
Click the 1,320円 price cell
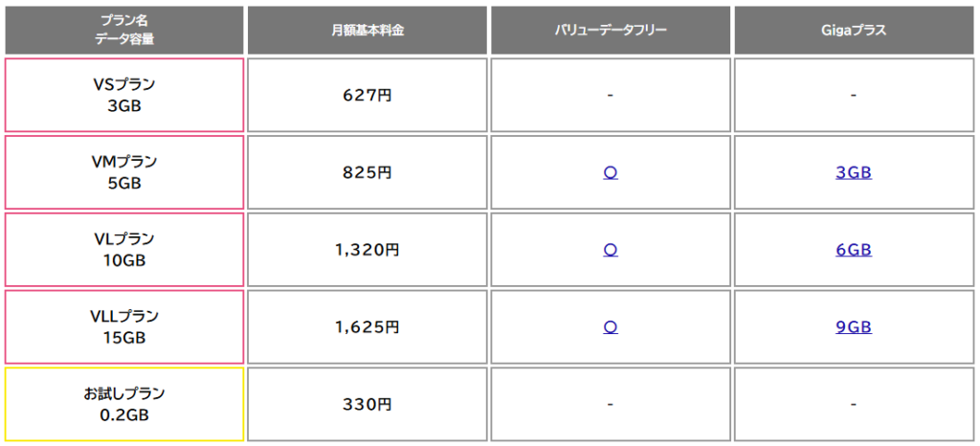(x=367, y=250)
